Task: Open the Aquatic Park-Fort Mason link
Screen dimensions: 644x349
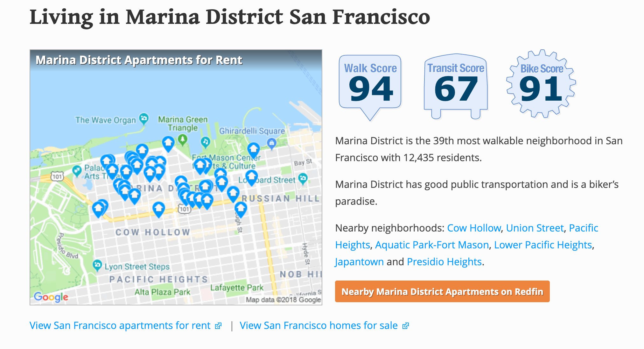Action: pos(432,245)
